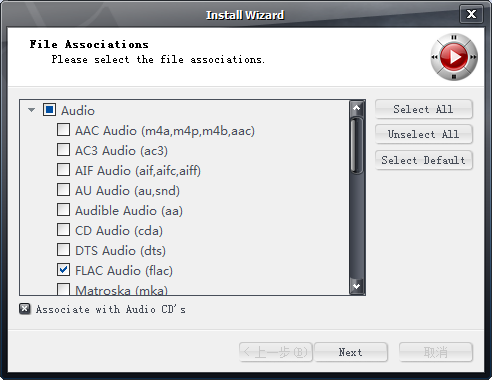The height and width of the screenshot is (380, 492).
Task: Toggle Associate with Audio CD's
Action: 24,309
